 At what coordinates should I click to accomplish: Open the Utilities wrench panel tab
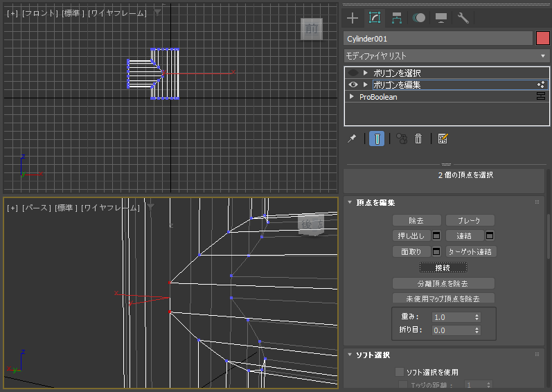pos(463,17)
